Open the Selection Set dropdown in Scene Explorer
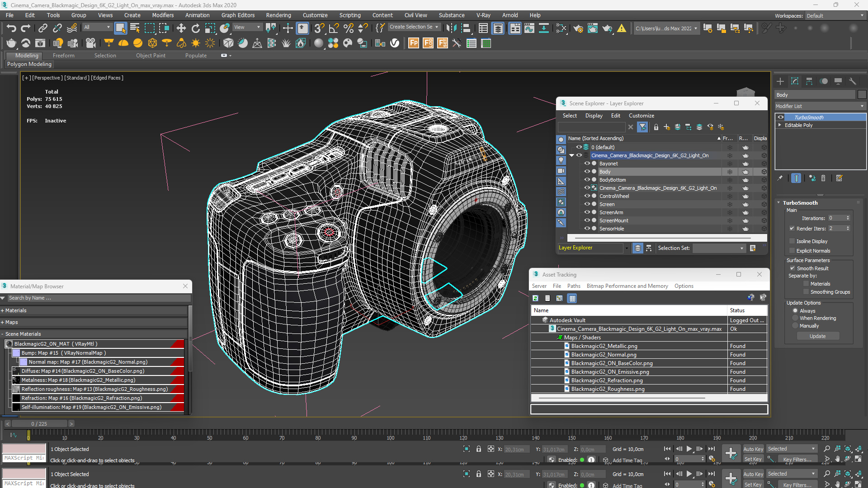The width and height of the screenshot is (868, 488). (x=719, y=248)
